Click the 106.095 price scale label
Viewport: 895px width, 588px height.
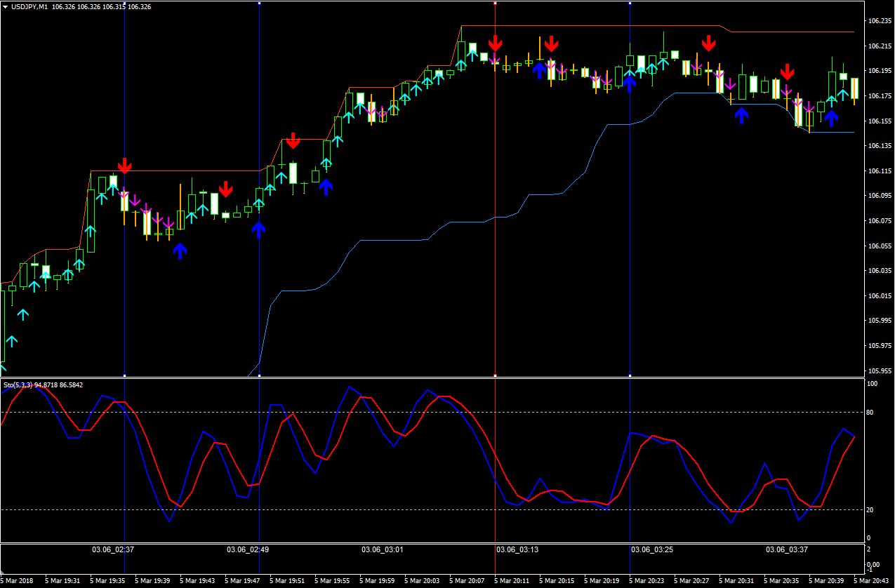tap(879, 196)
